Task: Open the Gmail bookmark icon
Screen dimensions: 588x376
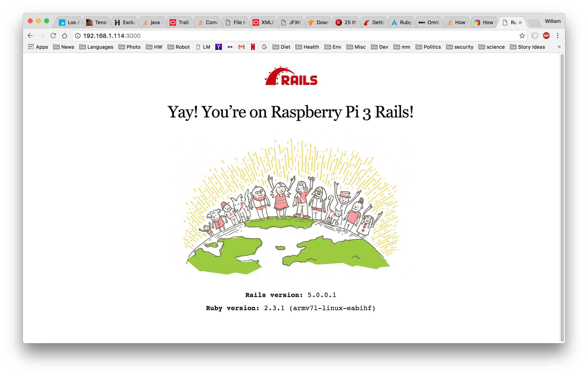Action: coord(241,47)
